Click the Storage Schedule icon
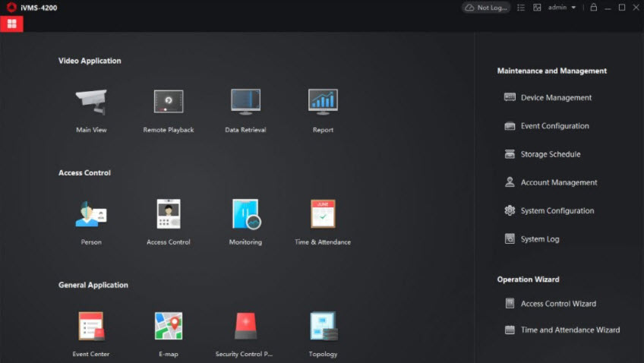This screenshot has width=644, height=363. pyautogui.click(x=510, y=154)
